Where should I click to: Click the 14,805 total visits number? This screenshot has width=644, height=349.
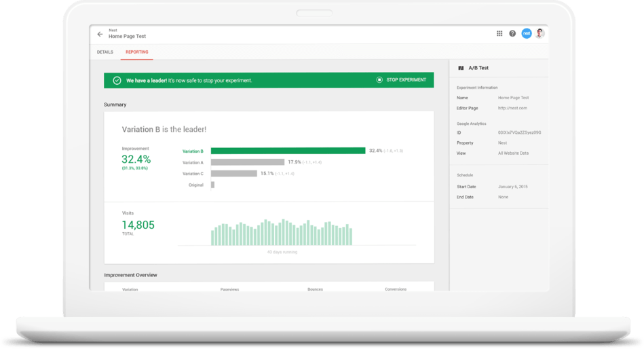[138, 225]
